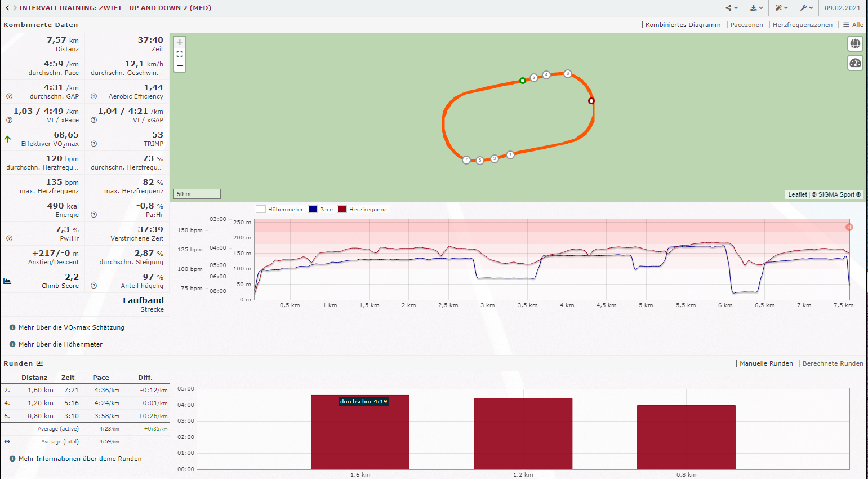Screen dimensions: 868x479
Task: Open Mehr Informationen über deine Runden link
Action: [79, 459]
